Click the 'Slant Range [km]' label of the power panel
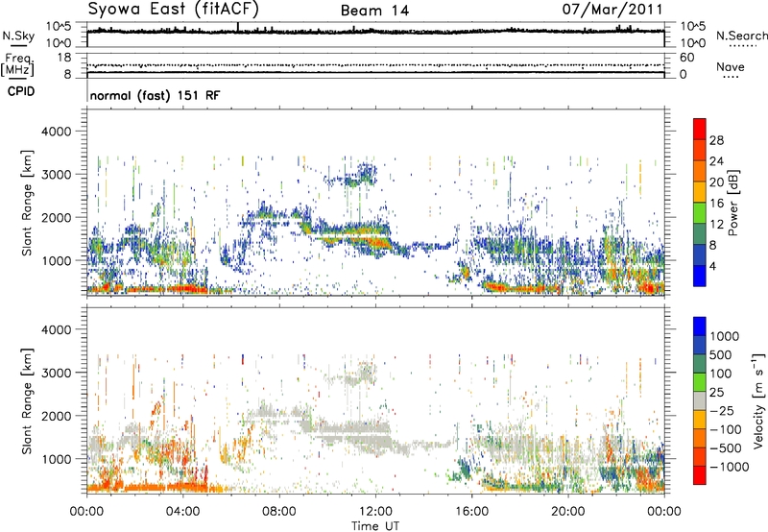This screenshot has height=532, width=768. point(27,203)
